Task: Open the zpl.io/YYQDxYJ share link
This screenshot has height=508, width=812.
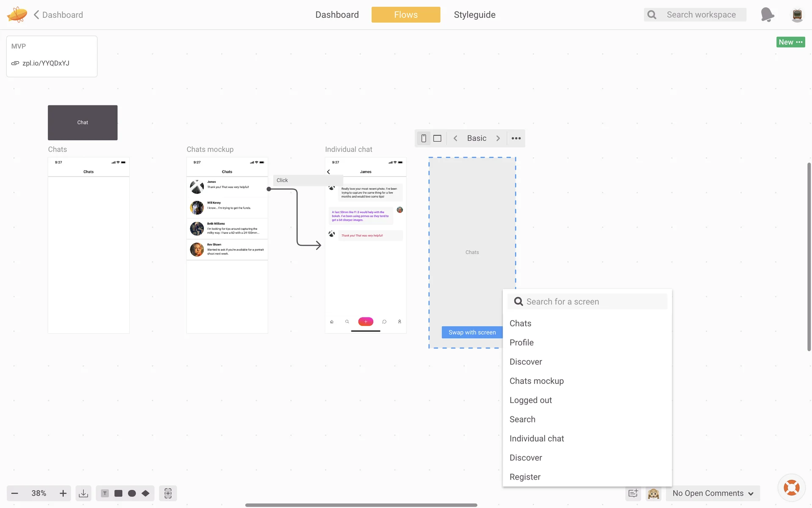Action: point(46,63)
